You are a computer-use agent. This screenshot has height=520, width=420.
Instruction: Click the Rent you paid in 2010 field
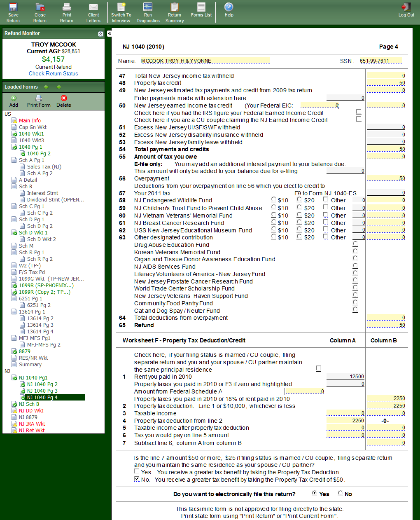[345, 376]
